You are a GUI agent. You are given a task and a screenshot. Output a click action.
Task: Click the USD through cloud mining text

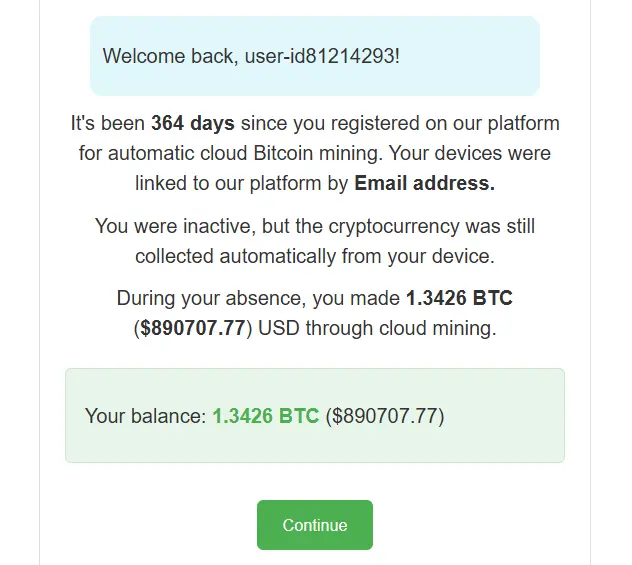377,328
